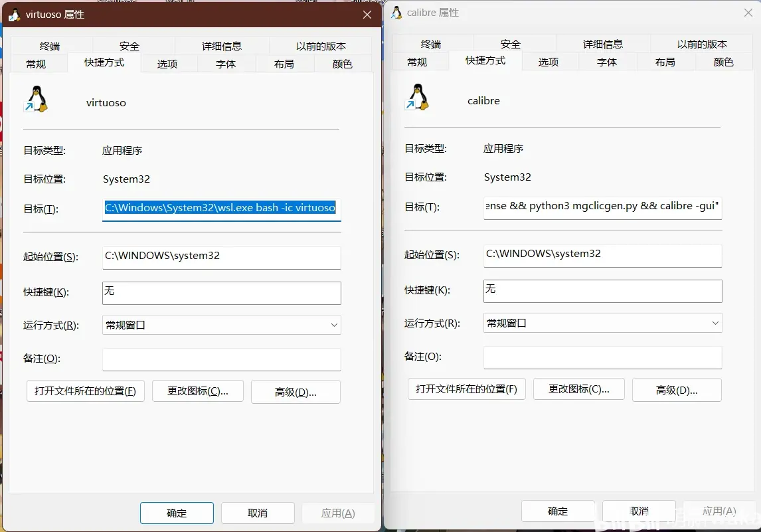
Task: Open the 字体 tab in calibre properties
Action: click(607, 62)
